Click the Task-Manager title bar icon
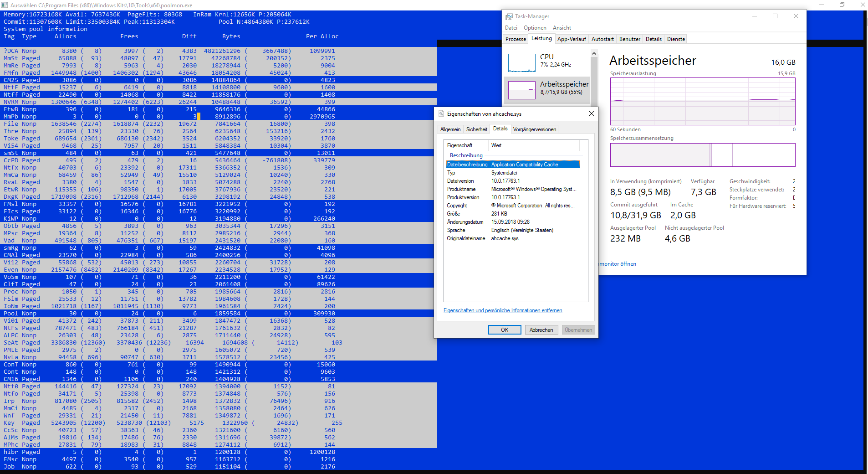Screen dimensions: 868x474 coord(509,16)
